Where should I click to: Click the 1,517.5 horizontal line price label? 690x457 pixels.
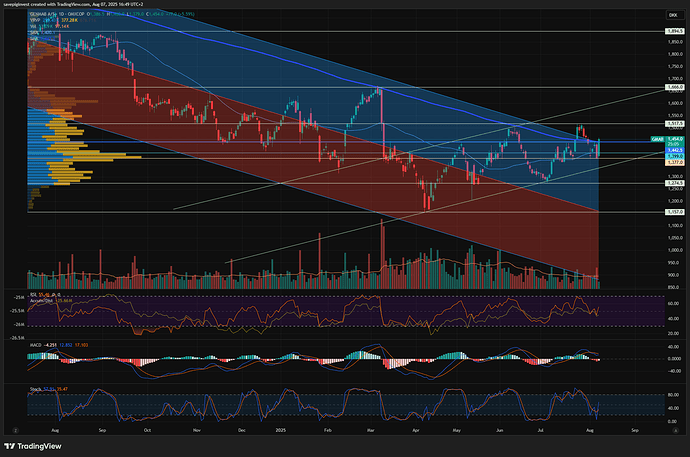(x=674, y=124)
